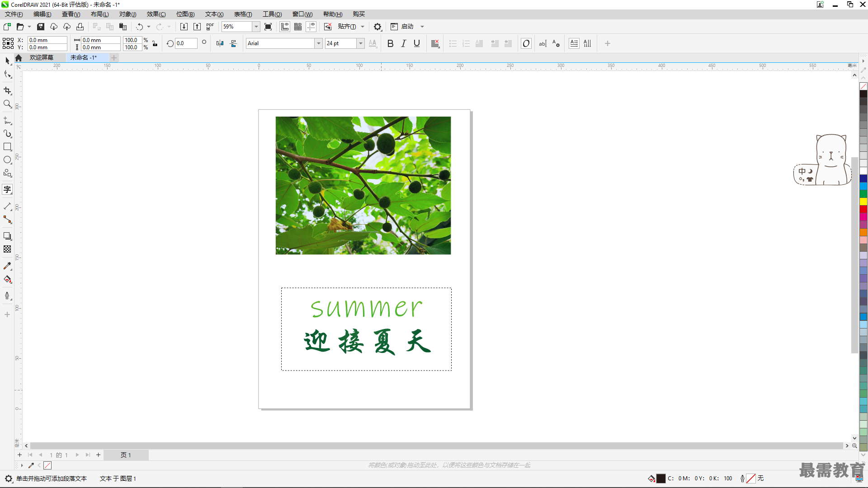The height and width of the screenshot is (488, 868).
Task: Switch to the 欢迎屏幕 tab
Action: (42, 58)
